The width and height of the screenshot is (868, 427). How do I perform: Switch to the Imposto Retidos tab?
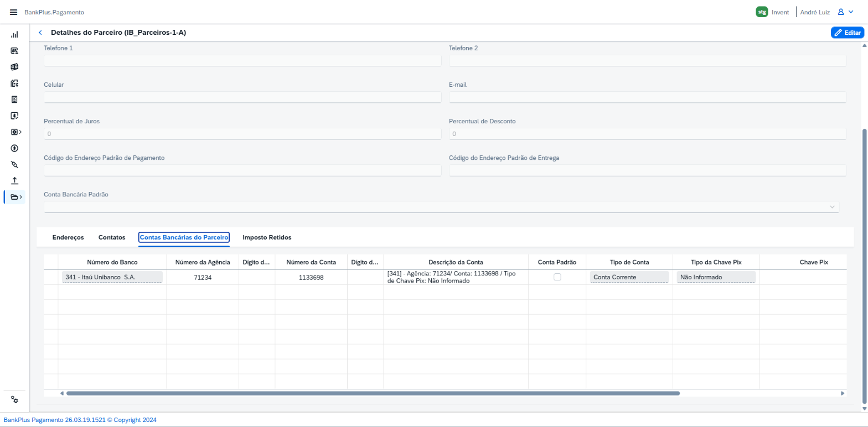(x=267, y=237)
